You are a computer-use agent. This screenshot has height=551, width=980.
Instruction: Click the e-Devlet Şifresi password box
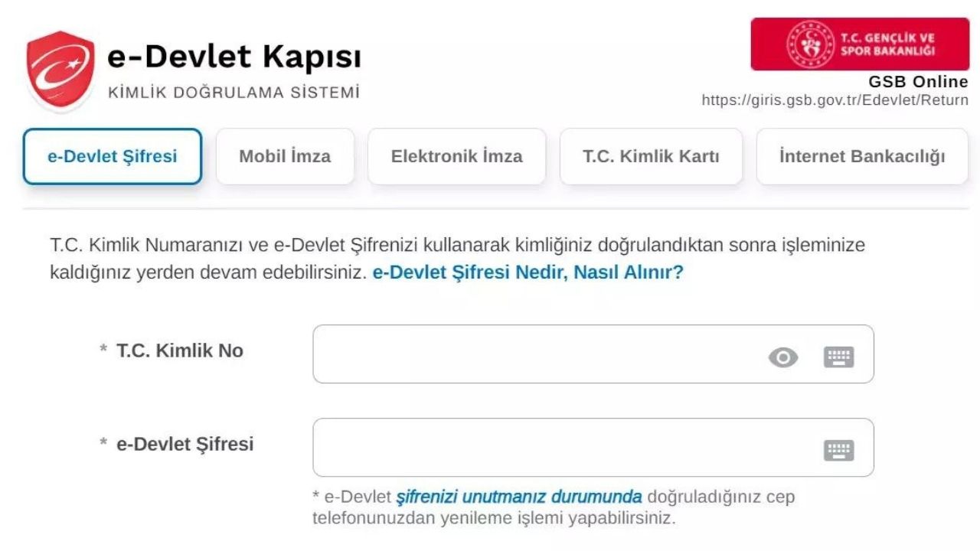[536, 448]
